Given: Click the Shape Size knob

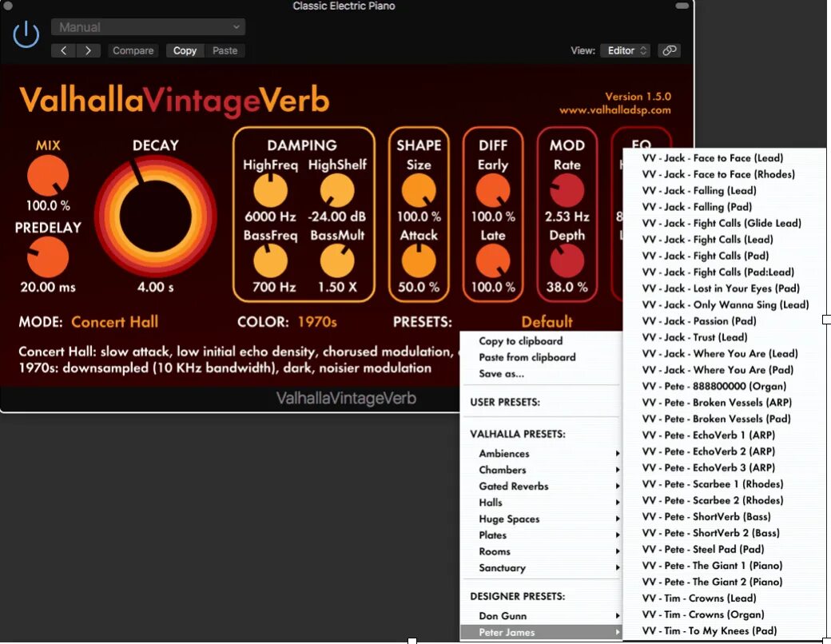Looking at the screenshot, I should tap(419, 190).
